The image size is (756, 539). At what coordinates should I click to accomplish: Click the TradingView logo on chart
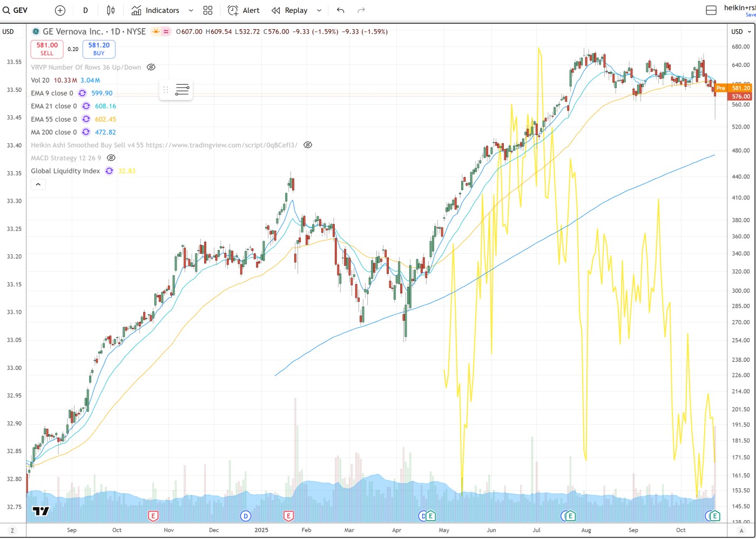click(x=41, y=511)
